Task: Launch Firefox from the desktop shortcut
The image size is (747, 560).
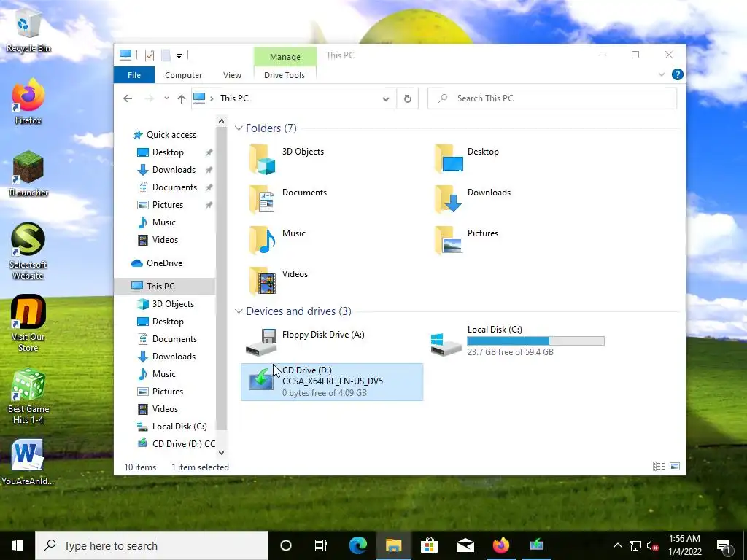Action: click(x=28, y=102)
